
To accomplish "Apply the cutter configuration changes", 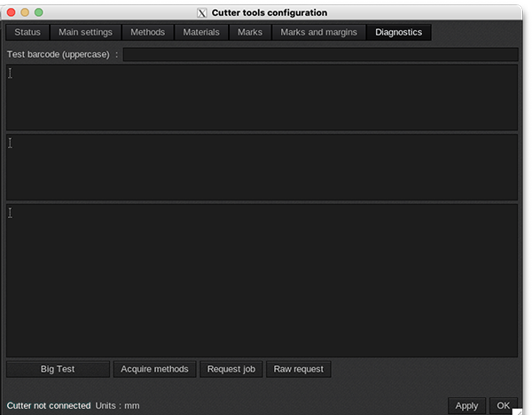I will pyautogui.click(x=466, y=405).
